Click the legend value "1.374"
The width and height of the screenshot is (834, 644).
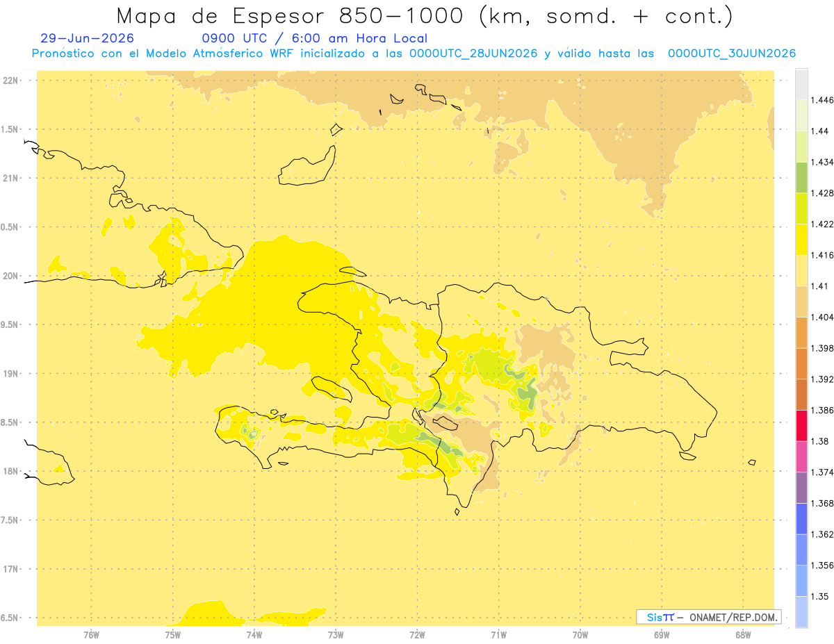coord(822,472)
